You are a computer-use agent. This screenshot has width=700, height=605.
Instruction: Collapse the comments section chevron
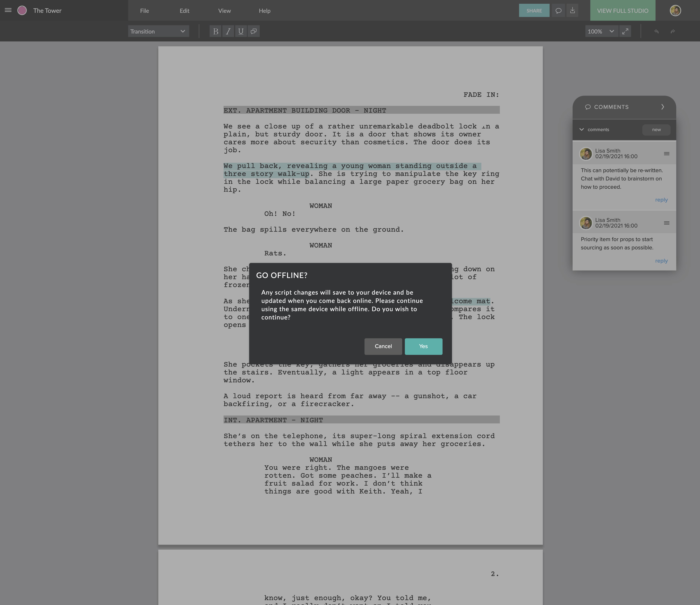(581, 130)
